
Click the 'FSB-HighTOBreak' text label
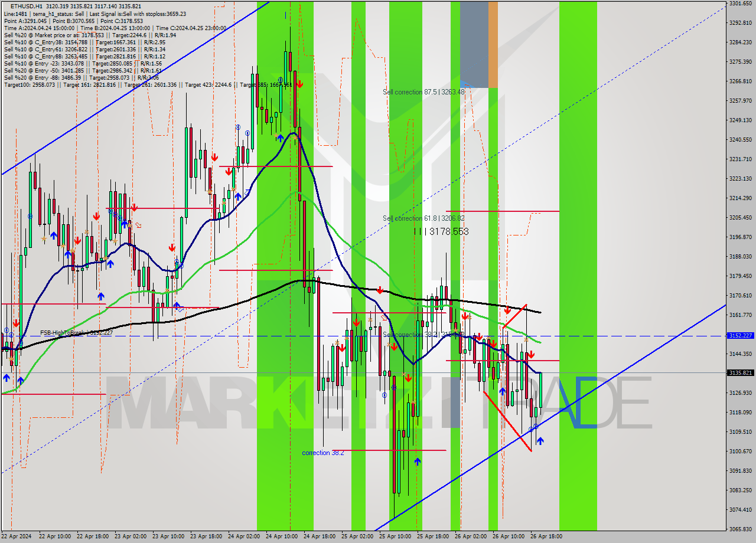tap(62, 332)
